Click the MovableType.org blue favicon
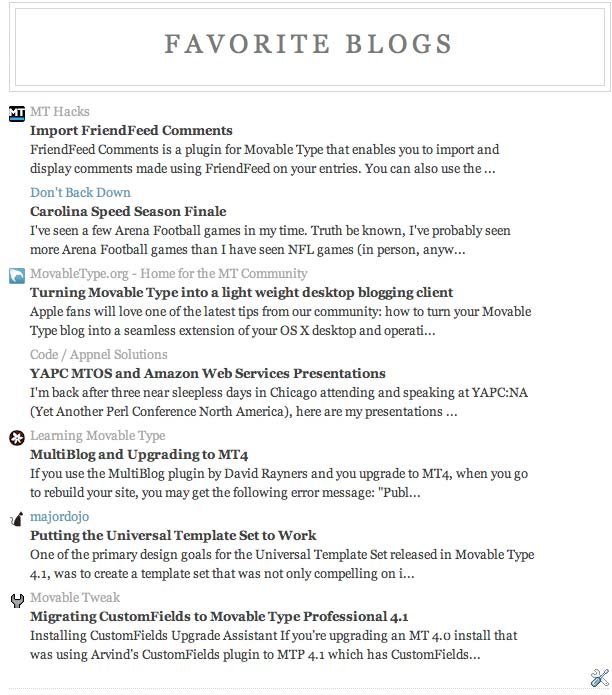Image resolution: width=612 pixels, height=695 pixels. click(x=17, y=276)
